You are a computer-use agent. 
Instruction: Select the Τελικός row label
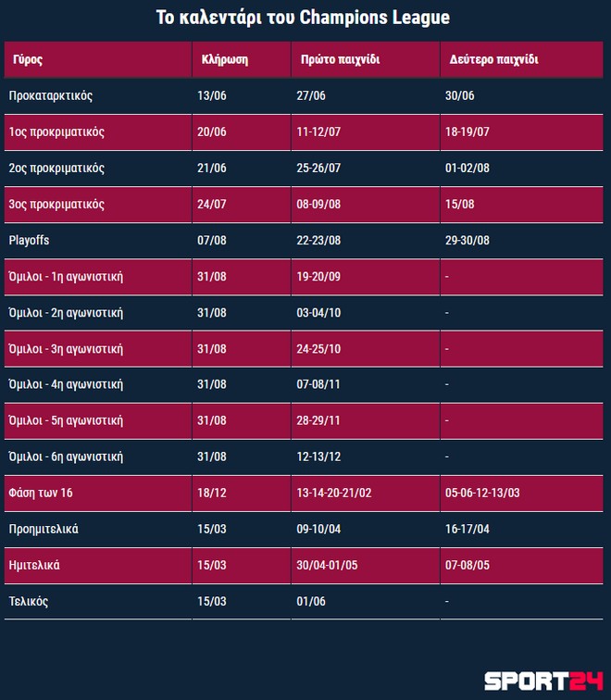pos(28,601)
